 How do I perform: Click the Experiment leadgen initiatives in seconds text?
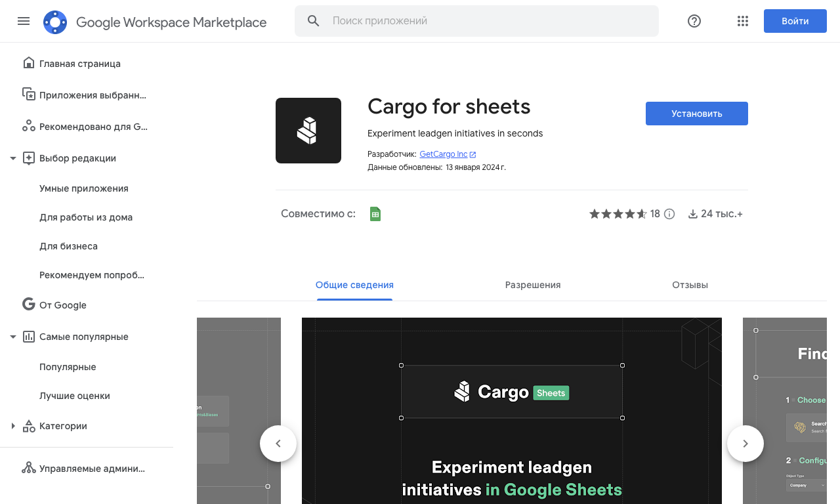[455, 133]
